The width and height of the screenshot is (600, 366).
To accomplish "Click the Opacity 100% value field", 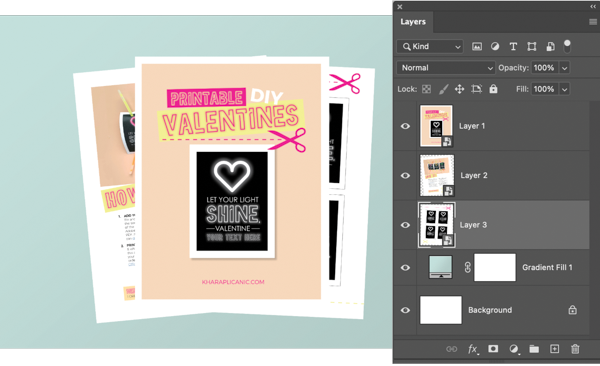I will click(544, 68).
